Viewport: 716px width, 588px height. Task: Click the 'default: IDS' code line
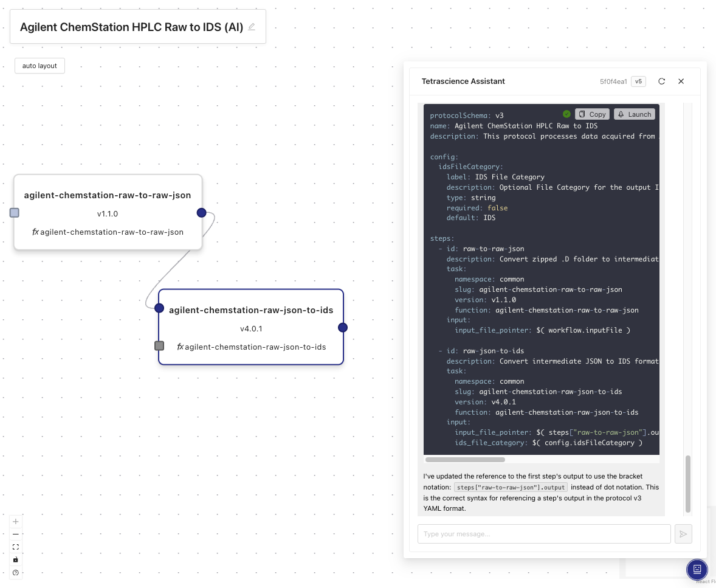coord(471,218)
